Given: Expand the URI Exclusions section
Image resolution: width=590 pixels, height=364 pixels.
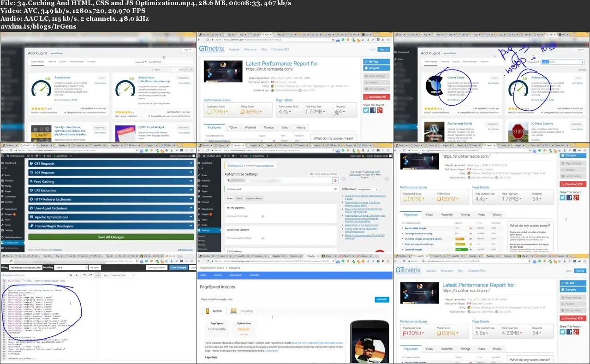Looking at the screenshot, I should click(x=111, y=191).
